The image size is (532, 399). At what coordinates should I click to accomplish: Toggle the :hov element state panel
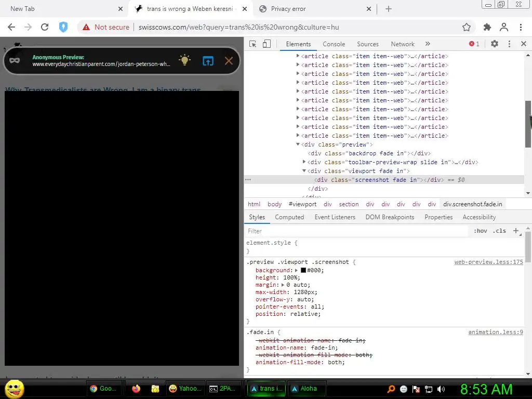click(481, 231)
